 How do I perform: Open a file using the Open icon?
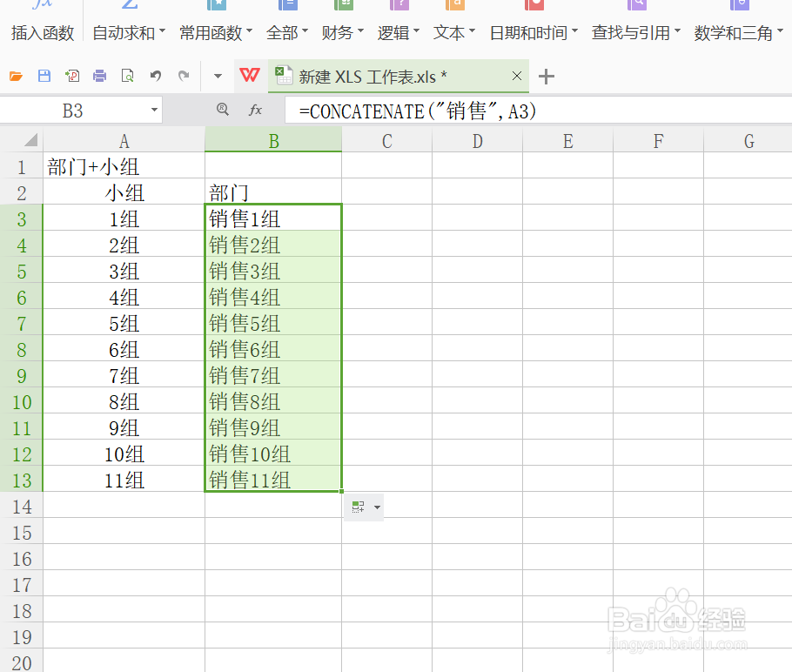[x=16, y=77]
